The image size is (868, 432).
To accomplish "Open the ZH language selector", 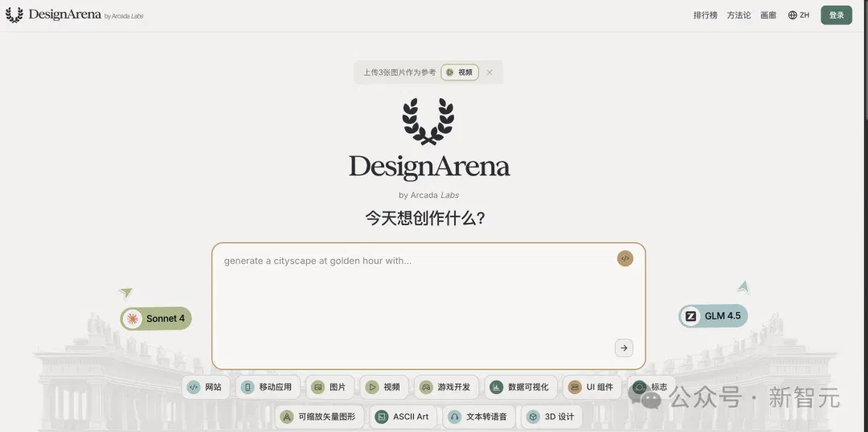I will 805,15.
